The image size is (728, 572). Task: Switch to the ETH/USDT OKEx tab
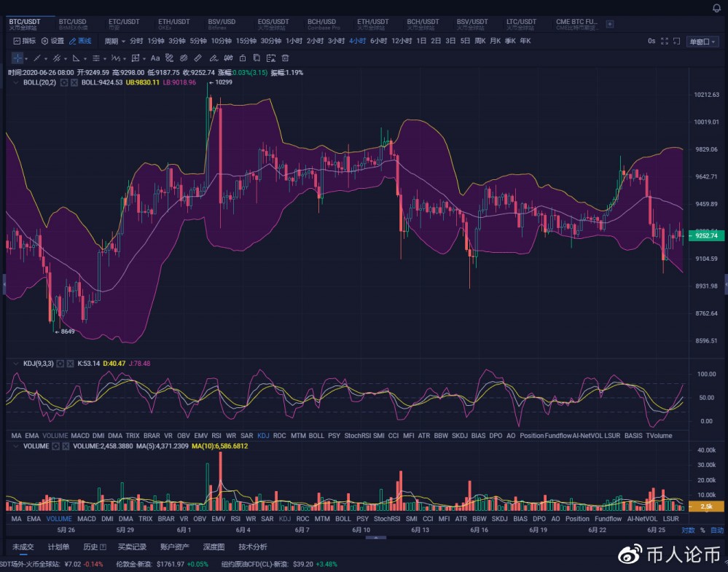point(172,24)
